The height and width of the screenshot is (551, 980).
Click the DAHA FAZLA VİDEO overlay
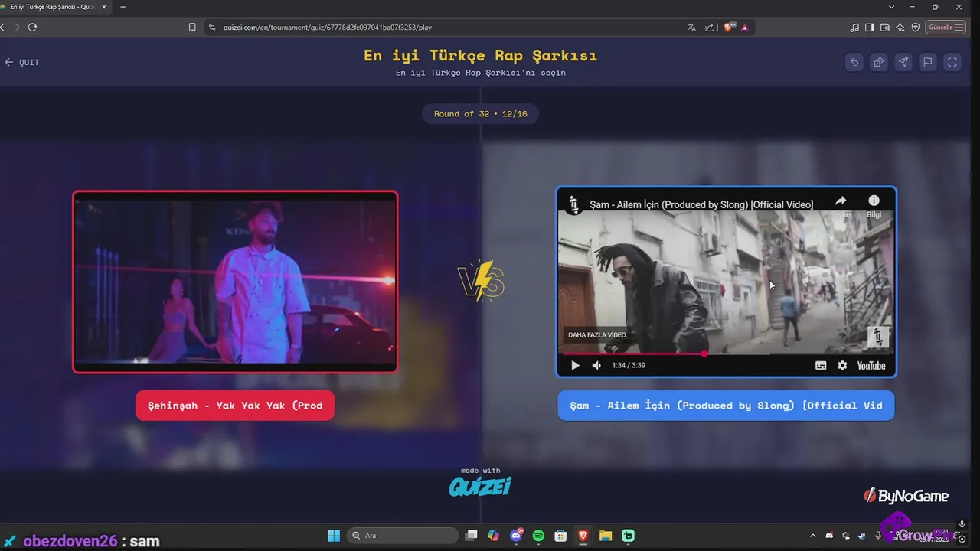click(597, 334)
